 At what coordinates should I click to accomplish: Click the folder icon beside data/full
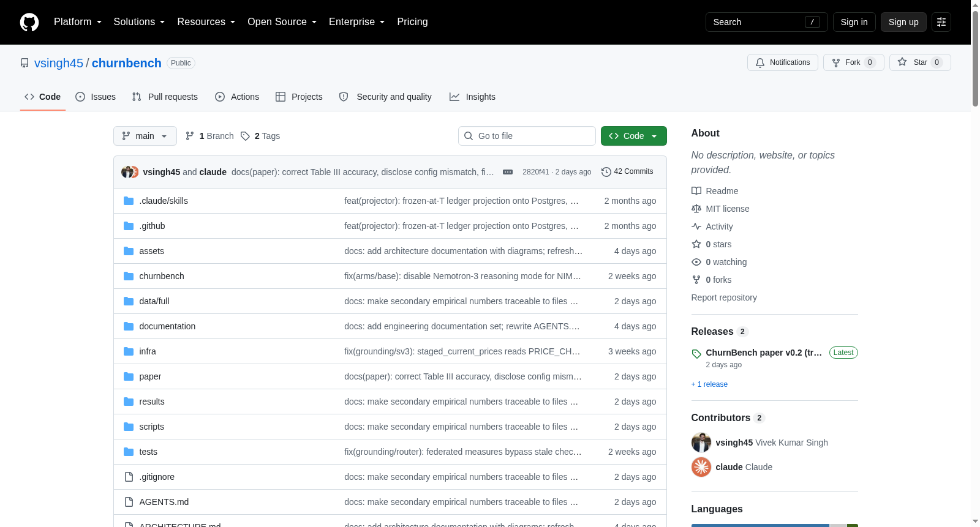tap(129, 301)
